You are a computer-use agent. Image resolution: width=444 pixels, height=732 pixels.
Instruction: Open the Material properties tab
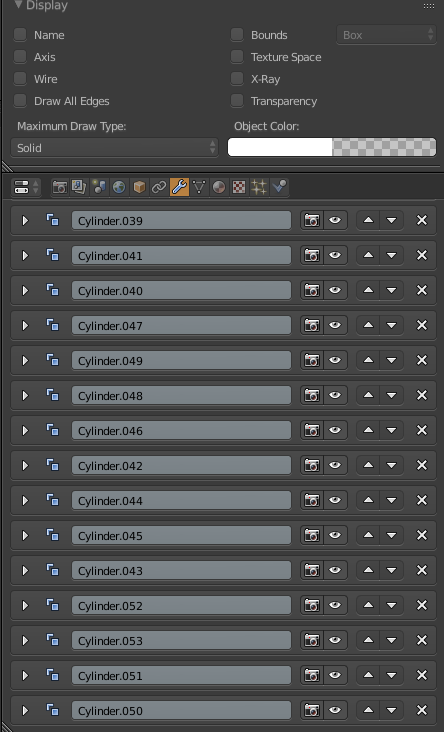[x=219, y=187]
